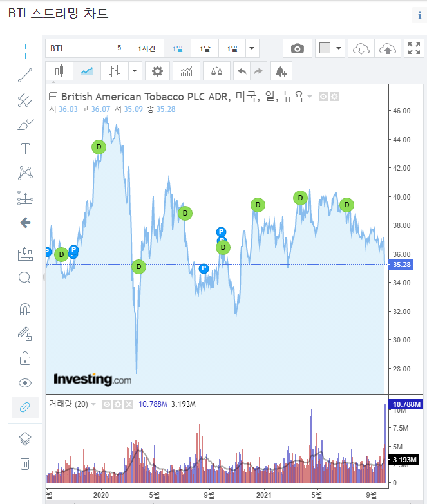
Task: Click the dividend D marker near peak
Action: pyautogui.click(x=99, y=147)
